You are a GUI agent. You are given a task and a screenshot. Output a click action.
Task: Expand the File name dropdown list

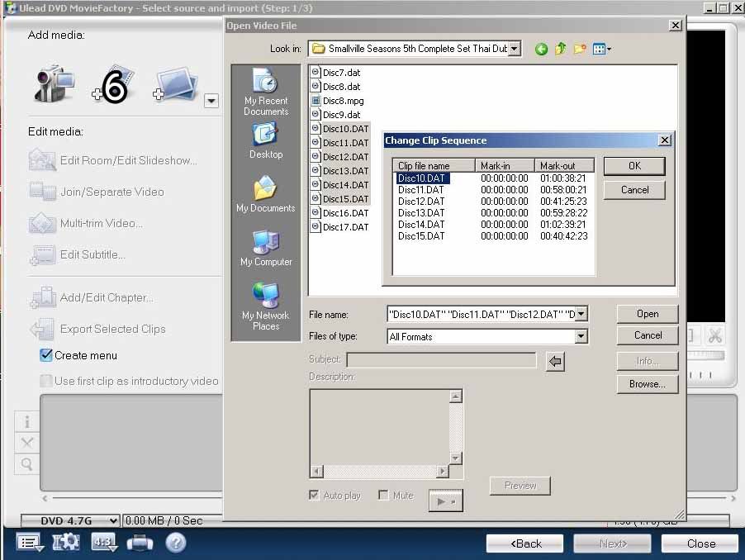(581, 314)
